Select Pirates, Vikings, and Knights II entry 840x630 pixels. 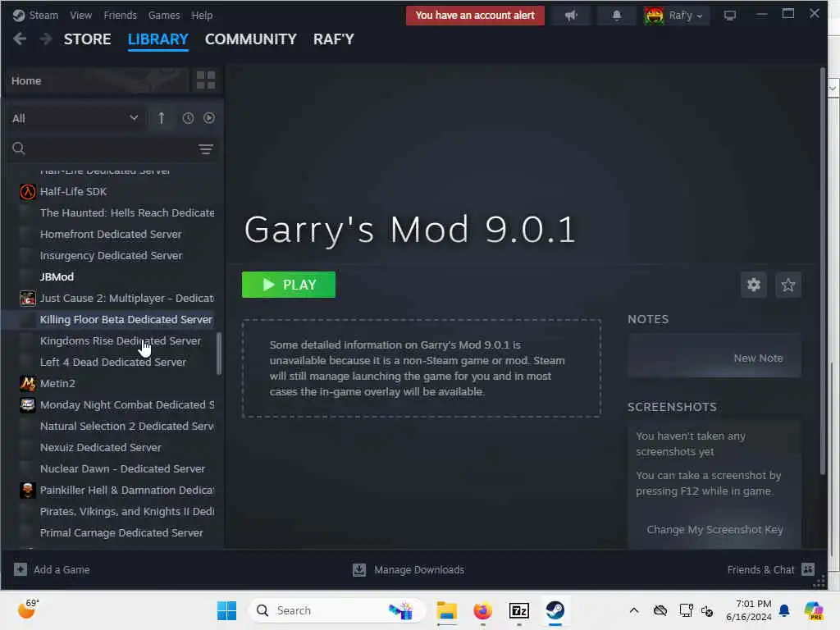127,511
